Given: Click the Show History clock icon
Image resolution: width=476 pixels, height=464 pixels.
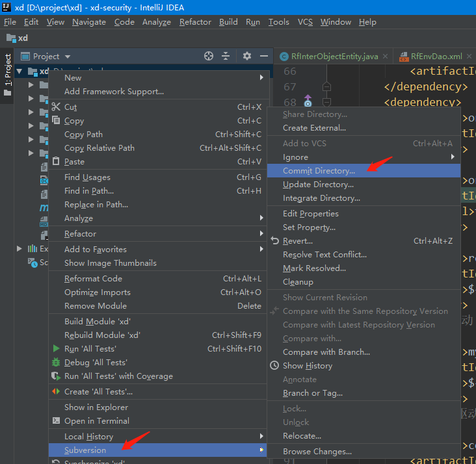Looking at the screenshot, I should 274,365.
